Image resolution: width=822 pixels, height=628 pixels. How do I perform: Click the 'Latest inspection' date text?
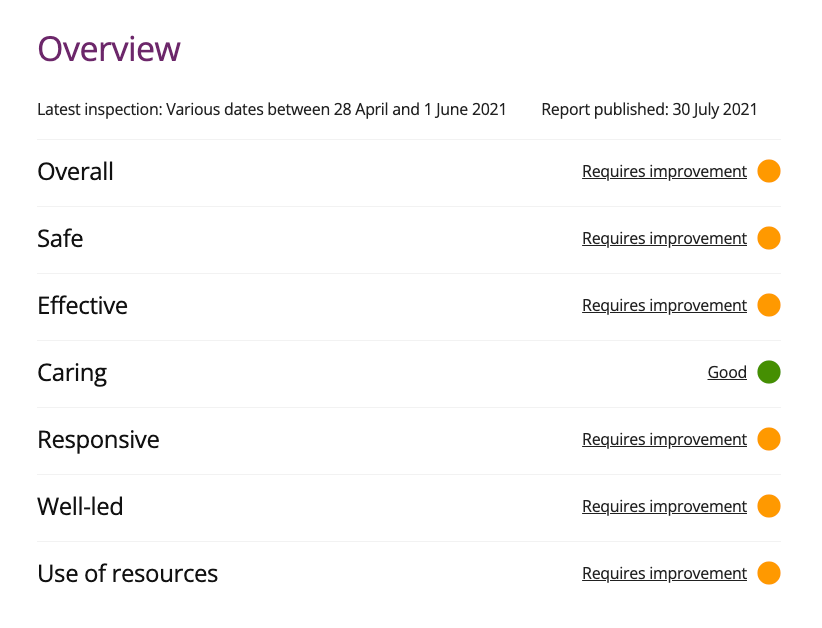pos(271,109)
